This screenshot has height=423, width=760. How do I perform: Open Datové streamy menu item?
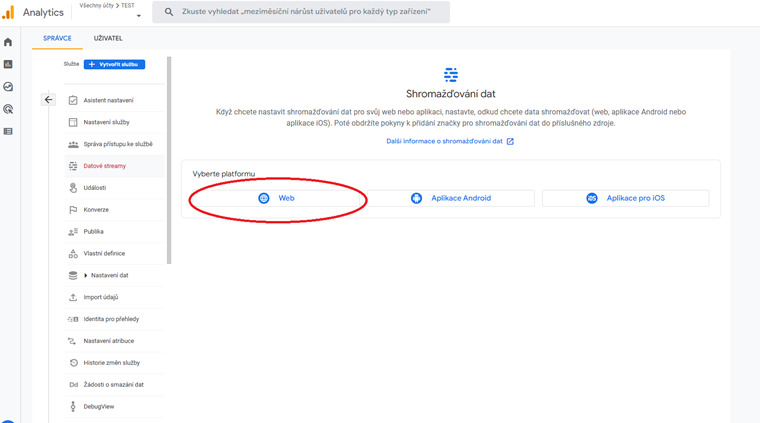pyautogui.click(x=104, y=166)
